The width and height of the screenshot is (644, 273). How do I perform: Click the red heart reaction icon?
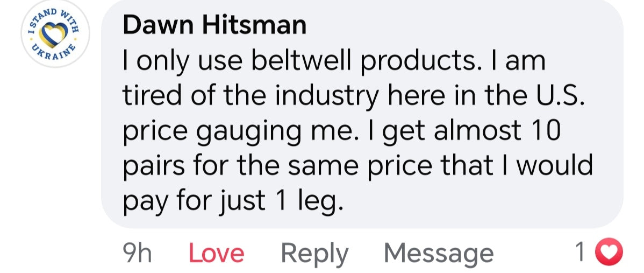610,252
